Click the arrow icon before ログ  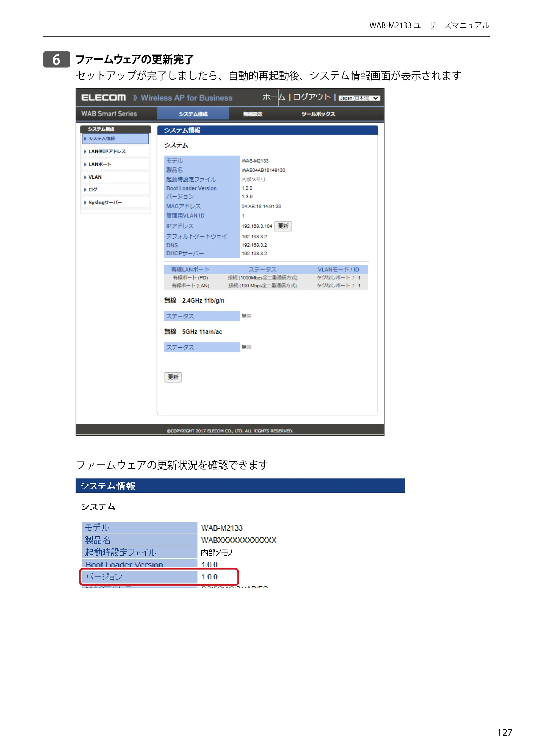tap(85, 190)
